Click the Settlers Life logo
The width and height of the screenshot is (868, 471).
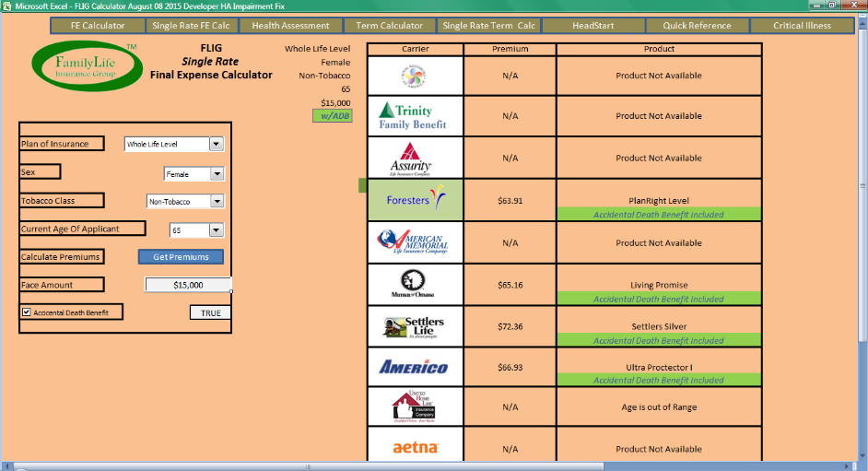(416, 326)
